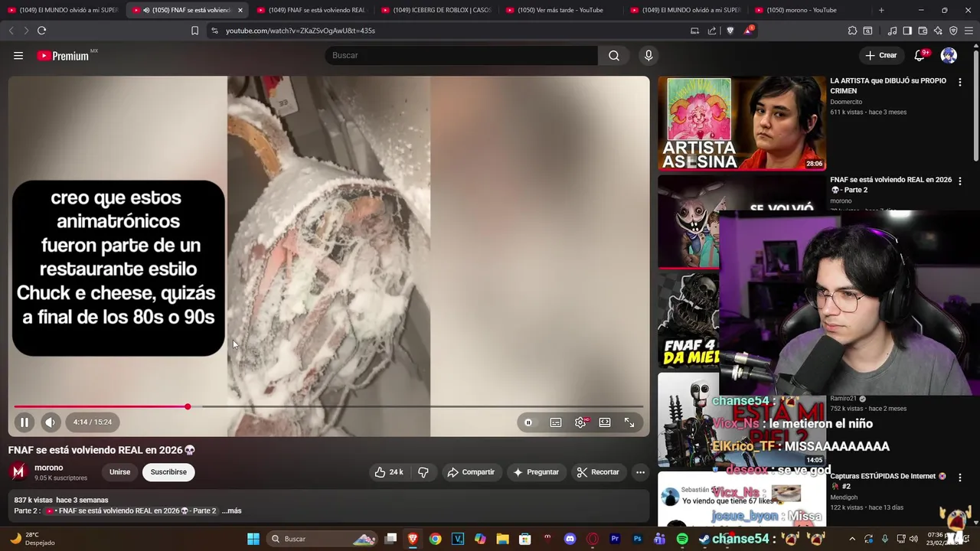
Task: Bookmark this page
Action: pos(194,31)
